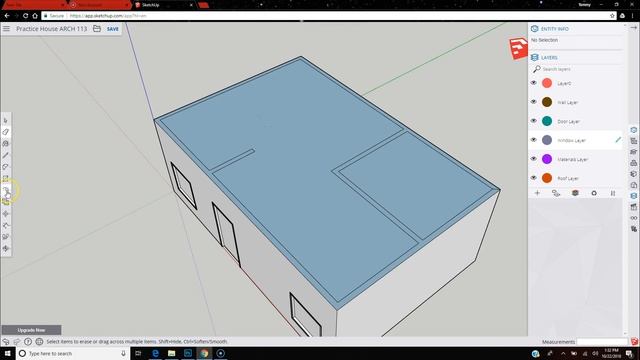Activate the Push/Pull tool

[6, 191]
